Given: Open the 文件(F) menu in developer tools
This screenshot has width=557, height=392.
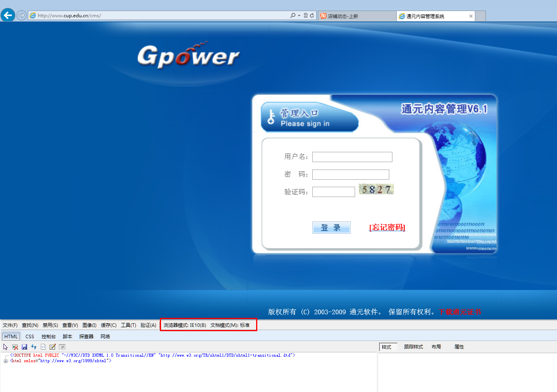Looking at the screenshot, I should click(10, 325).
